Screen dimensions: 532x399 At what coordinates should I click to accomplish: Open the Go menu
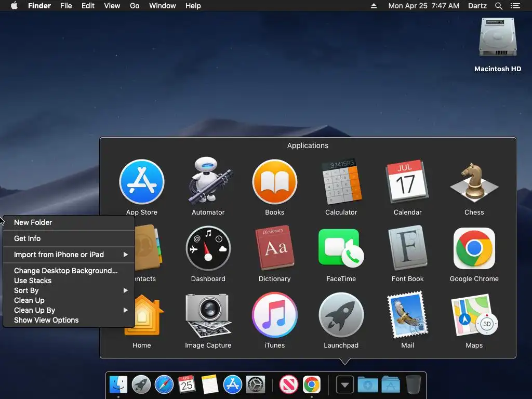click(x=135, y=6)
